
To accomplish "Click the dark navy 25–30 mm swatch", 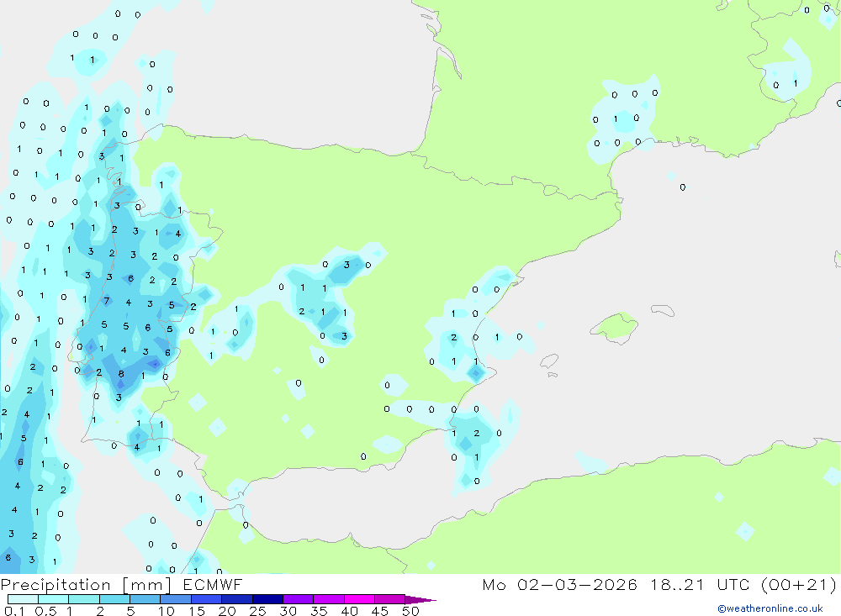I will click(267, 599).
